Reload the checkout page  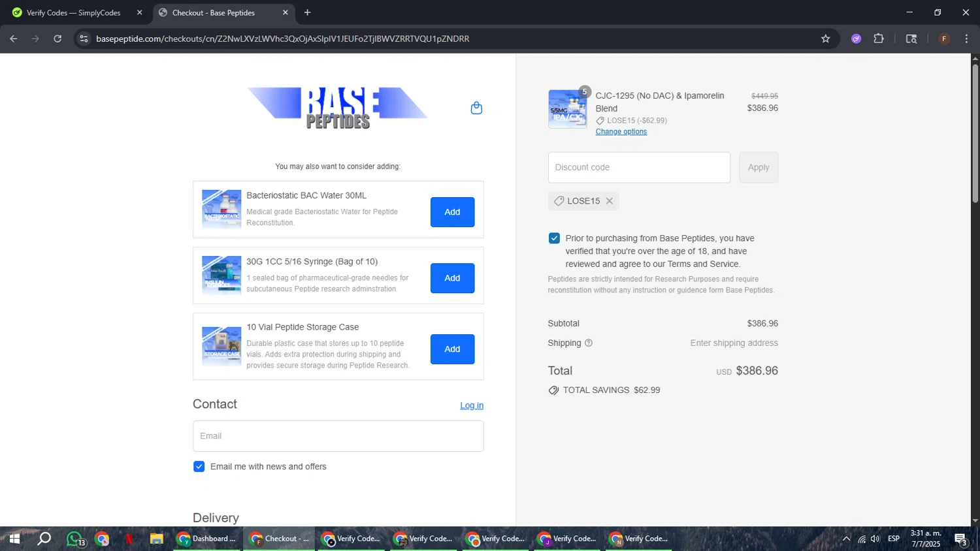pyautogui.click(x=57, y=39)
